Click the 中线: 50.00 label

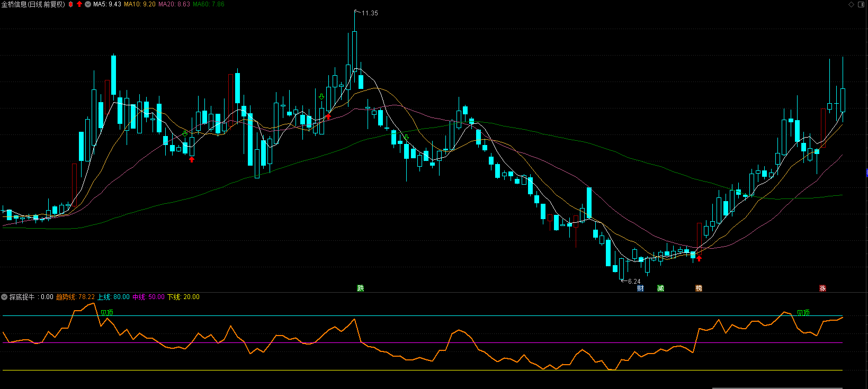click(148, 297)
